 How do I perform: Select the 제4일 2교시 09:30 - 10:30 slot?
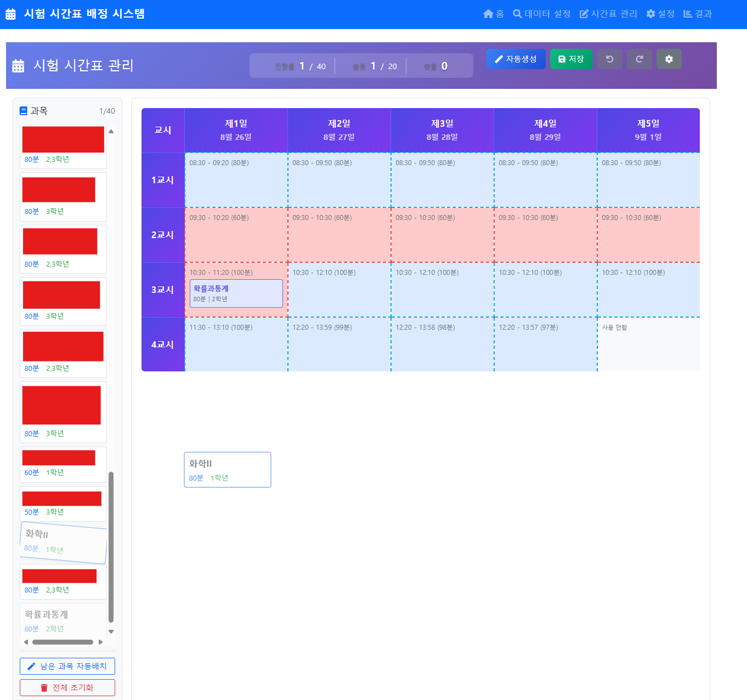545,235
